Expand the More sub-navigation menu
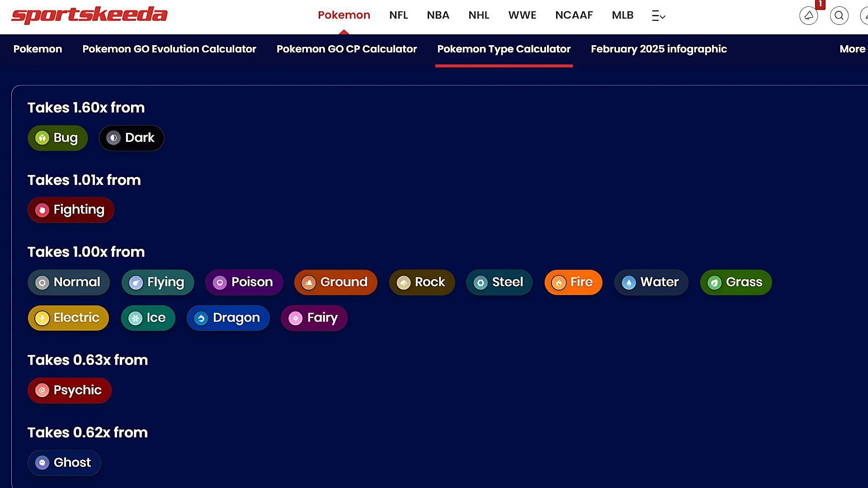This screenshot has width=868, height=488. click(853, 49)
